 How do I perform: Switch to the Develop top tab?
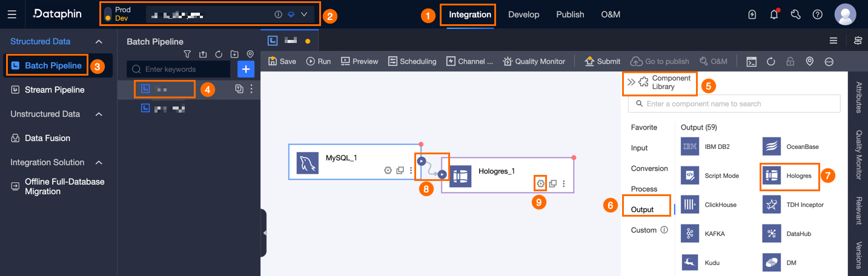coord(523,15)
